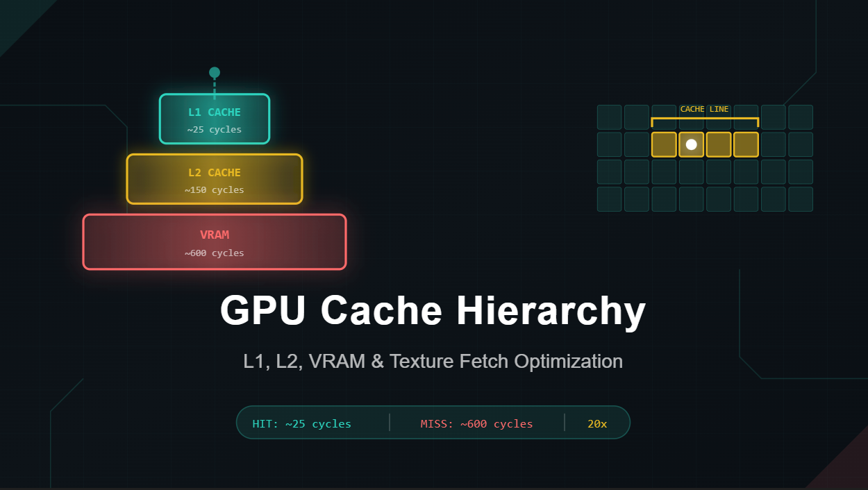
Task: Click the subtitle about Texture Fetch Optimization
Action: click(433, 361)
